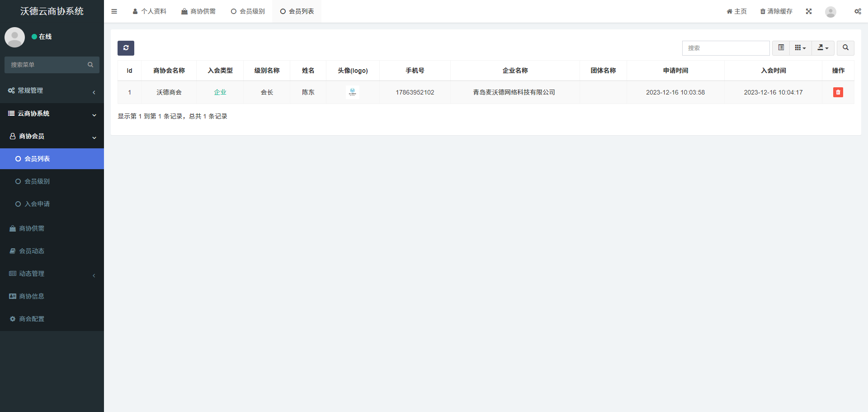868x412 pixels.
Task: Click the 级别名称 column header
Action: (267, 71)
